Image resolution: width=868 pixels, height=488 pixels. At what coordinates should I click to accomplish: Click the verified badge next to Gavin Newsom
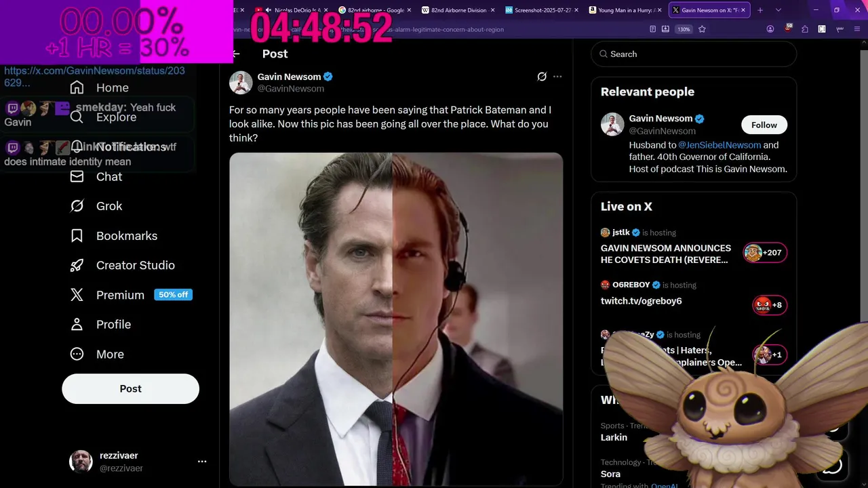(328, 77)
